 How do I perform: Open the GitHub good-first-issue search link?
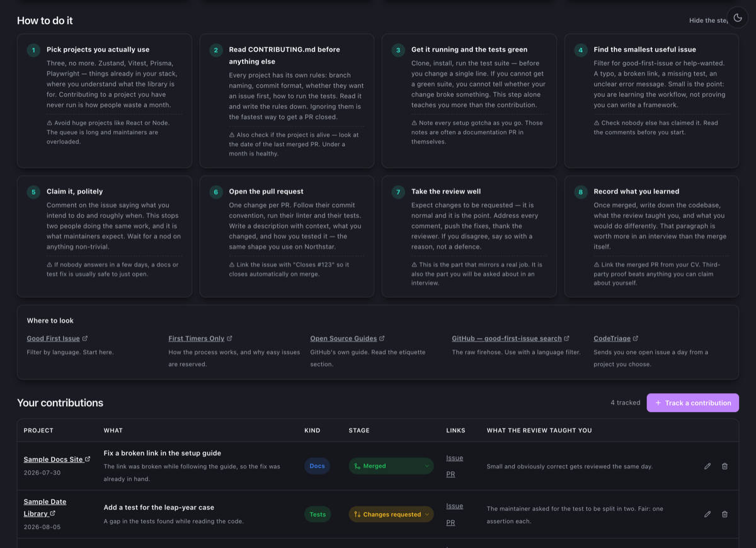(x=507, y=338)
